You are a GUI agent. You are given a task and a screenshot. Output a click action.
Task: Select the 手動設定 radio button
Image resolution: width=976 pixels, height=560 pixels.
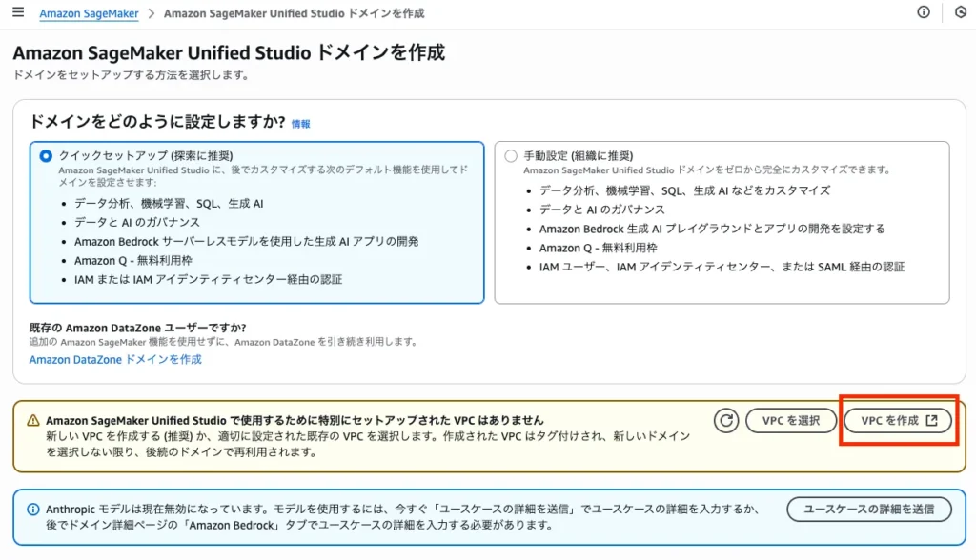[x=511, y=155]
